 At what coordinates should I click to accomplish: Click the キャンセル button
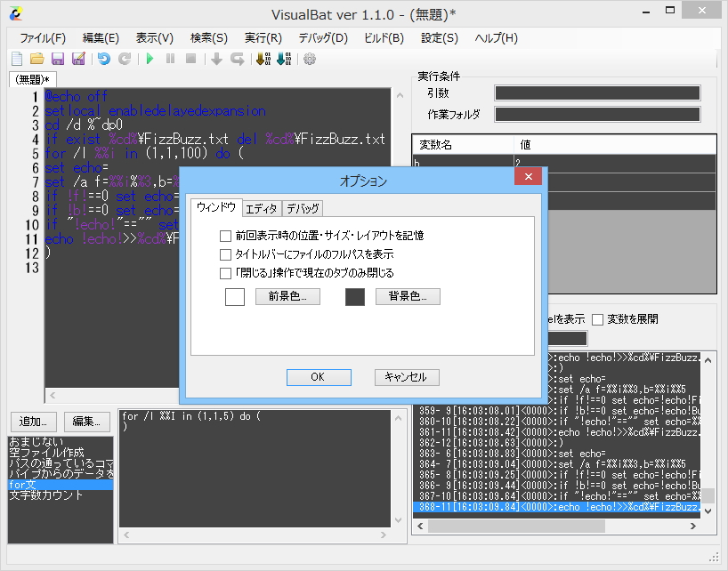[407, 377]
